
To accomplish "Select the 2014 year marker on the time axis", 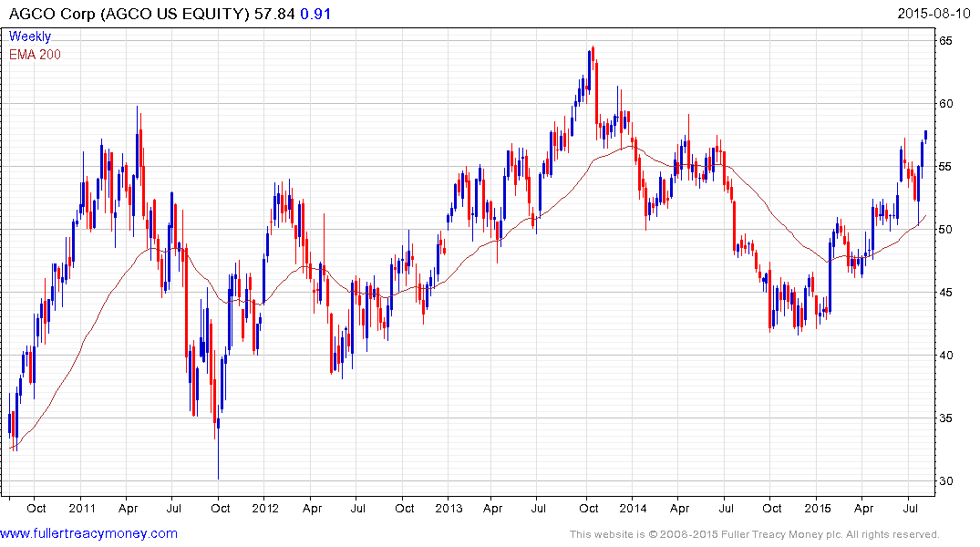I will tap(634, 508).
